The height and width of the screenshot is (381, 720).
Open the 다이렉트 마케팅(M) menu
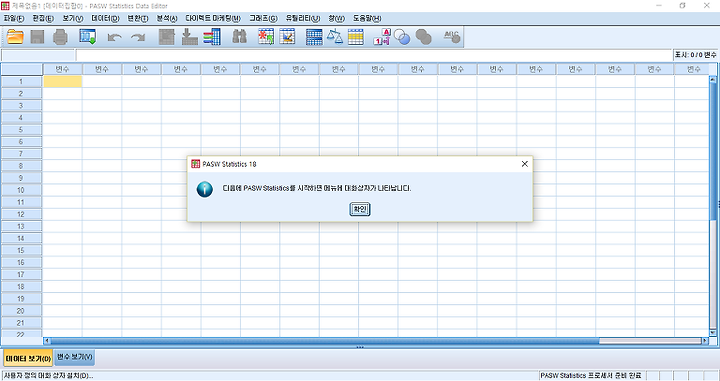coord(213,18)
